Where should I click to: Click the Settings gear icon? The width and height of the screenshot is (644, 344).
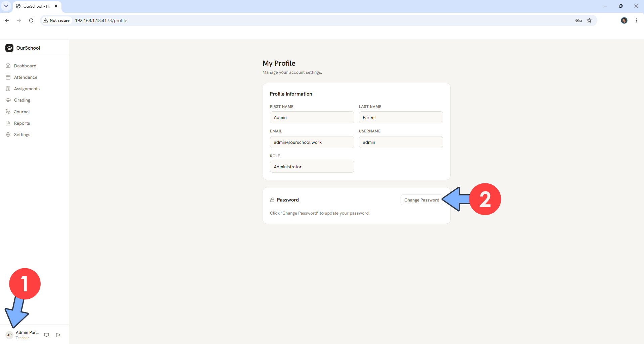tap(8, 134)
